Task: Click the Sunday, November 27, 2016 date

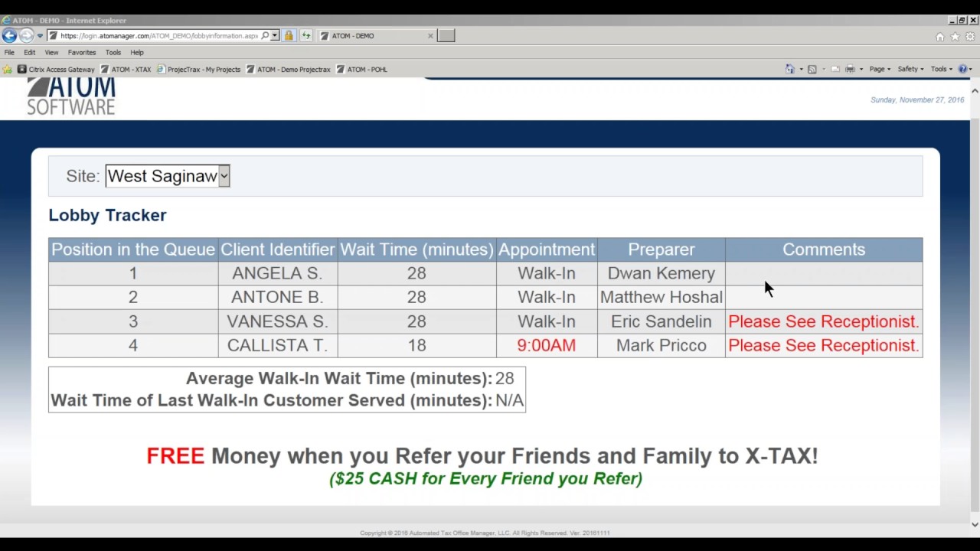Action: [x=917, y=100]
